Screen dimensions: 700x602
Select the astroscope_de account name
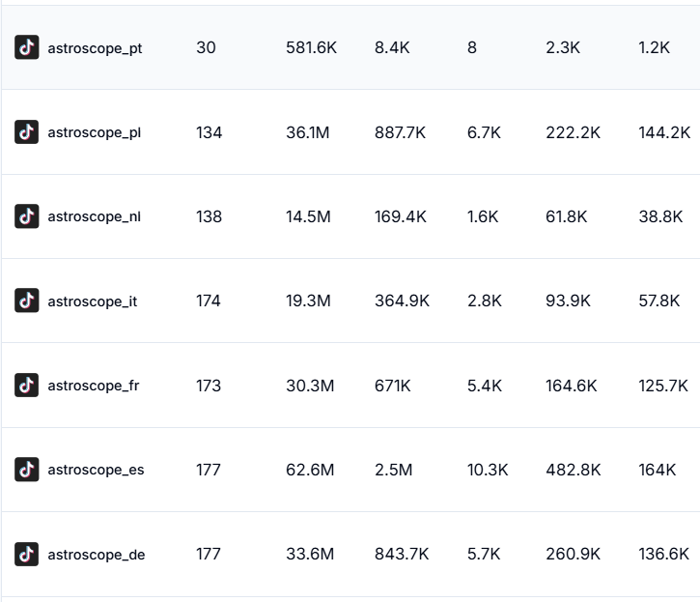[x=96, y=555]
